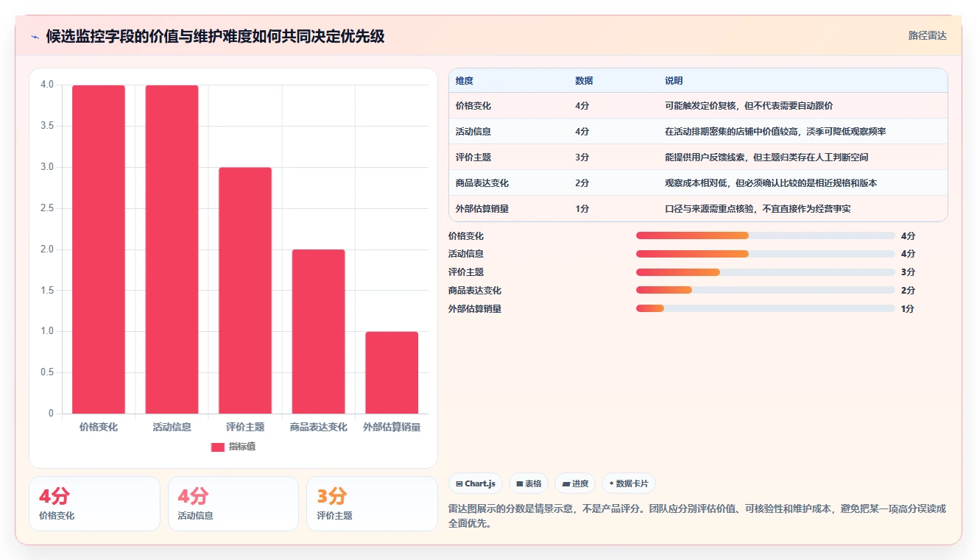Image resolution: width=977 pixels, height=560 pixels.
Task: Click description starting 能提供用户反馈线索
Action: (x=766, y=157)
